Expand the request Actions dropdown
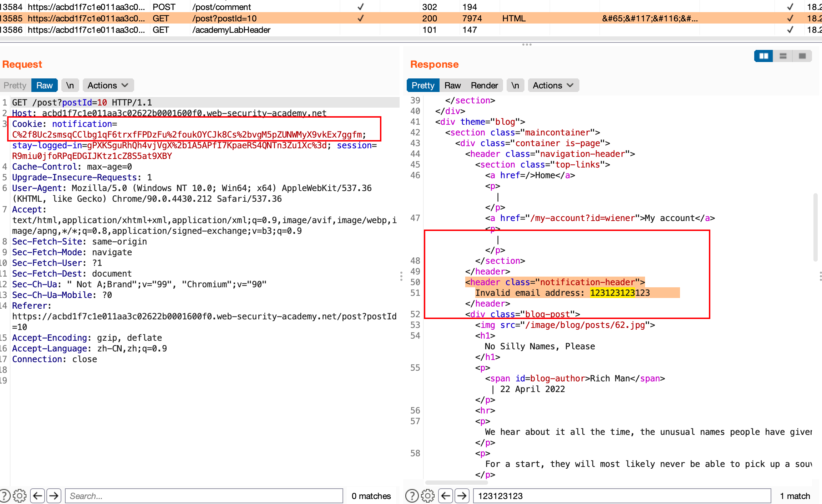The width and height of the screenshot is (822, 504). [x=108, y=86]
